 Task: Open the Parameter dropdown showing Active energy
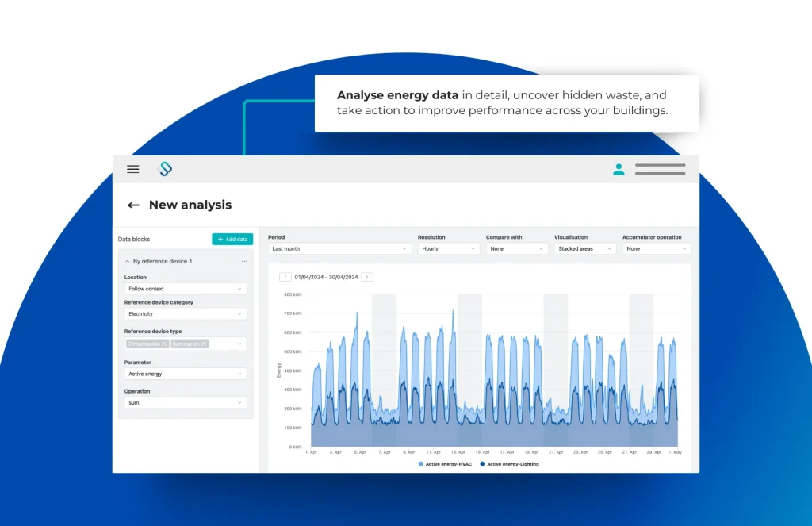coord(186,374)
